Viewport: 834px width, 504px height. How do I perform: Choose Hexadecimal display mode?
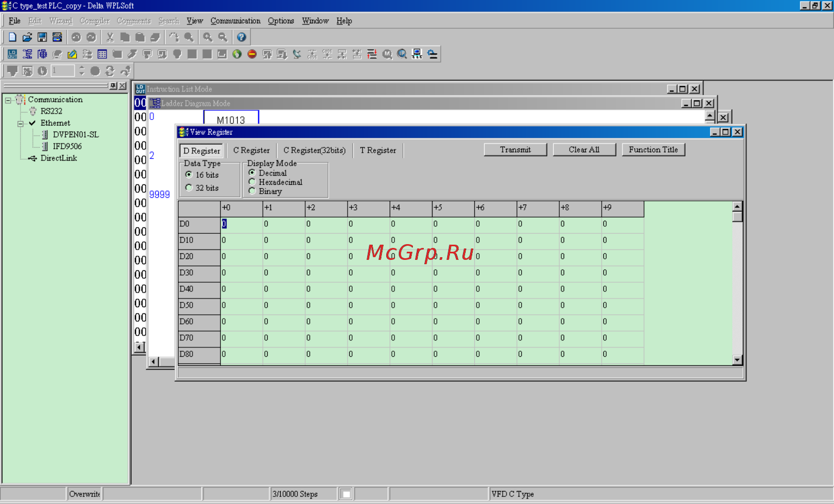(x=275, y=182)
